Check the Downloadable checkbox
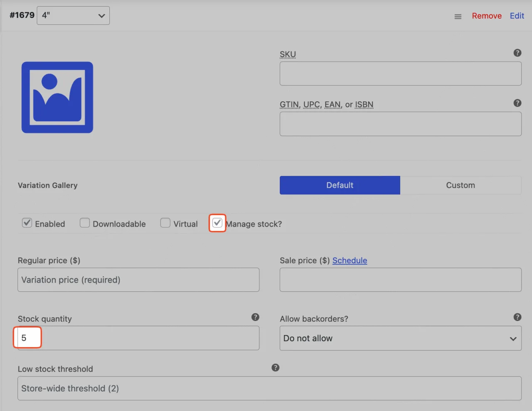The image size is (532, 411). (x=85, y=223)
